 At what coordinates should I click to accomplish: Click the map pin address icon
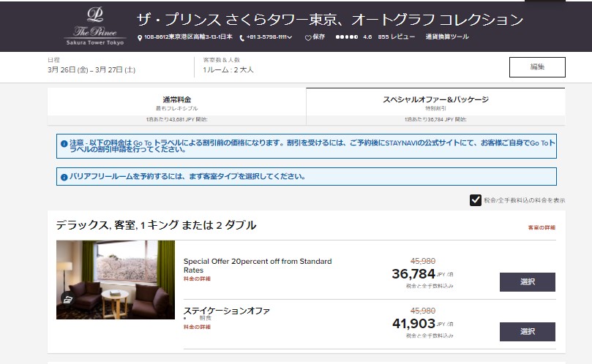click(x=140, y=38)
